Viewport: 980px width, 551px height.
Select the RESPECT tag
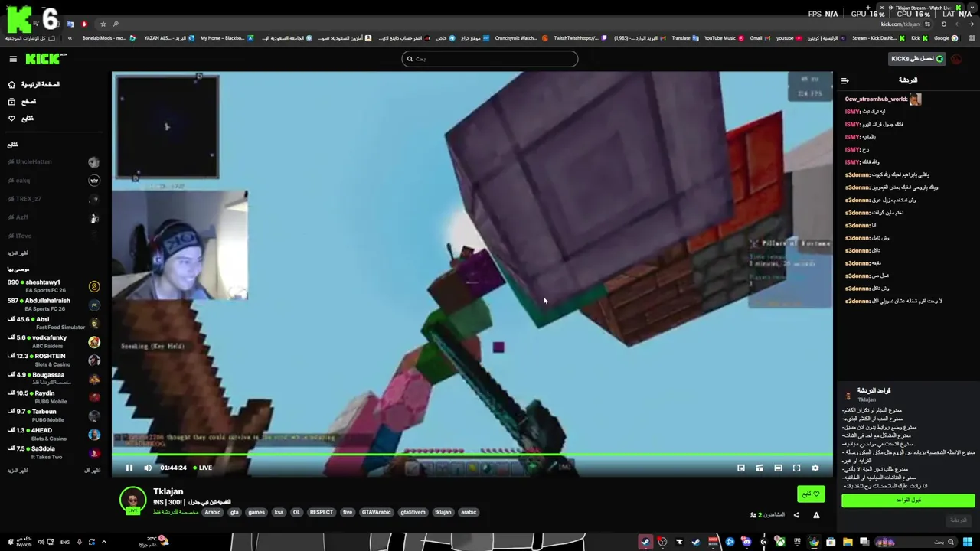tap(322, 512)
